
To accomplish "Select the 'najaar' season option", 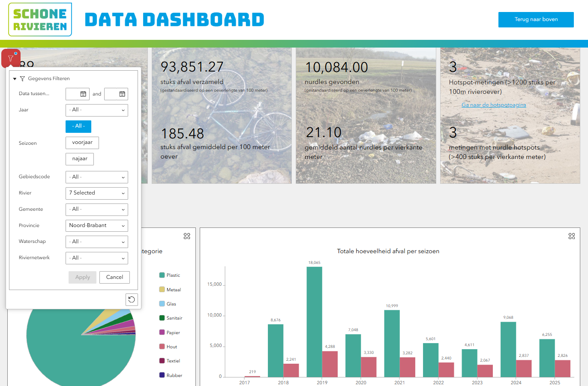I will 80,159.
